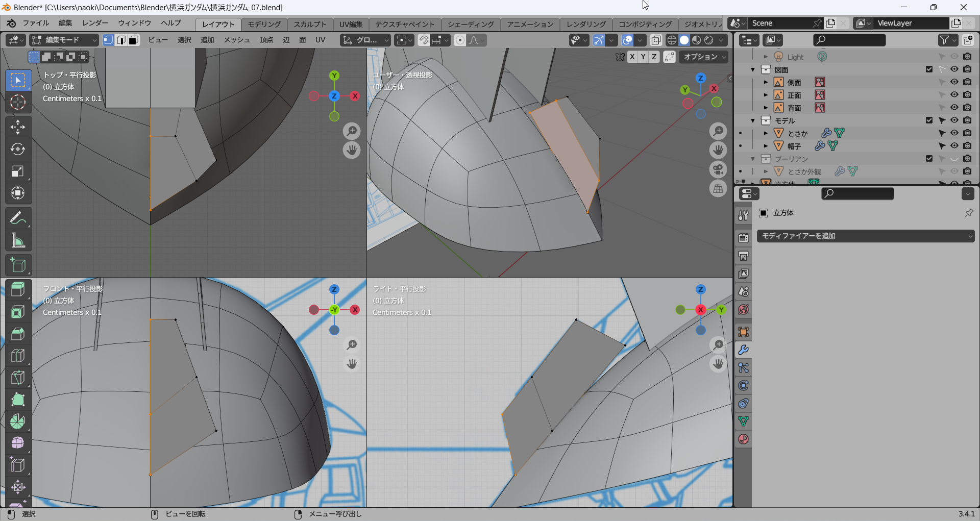Switch to the モデリング workspace tab
The width and height of the screenshot is (980, 521).
[264, 24]
